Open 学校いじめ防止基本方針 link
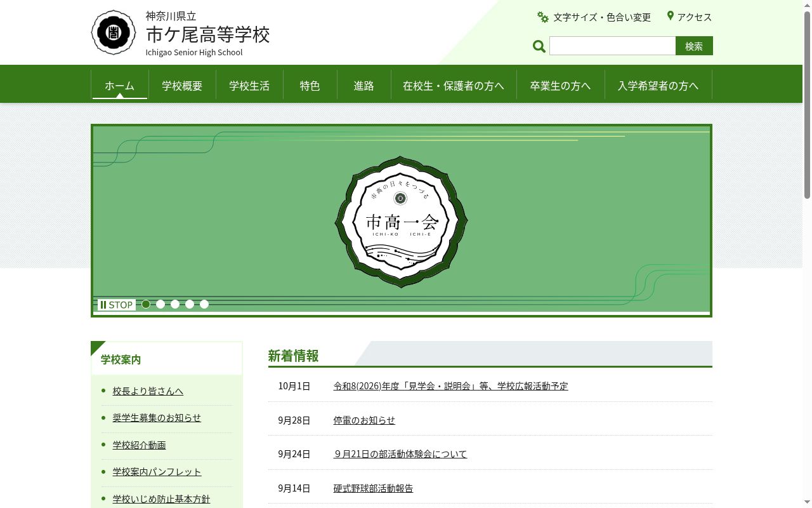 coord(161,499)
